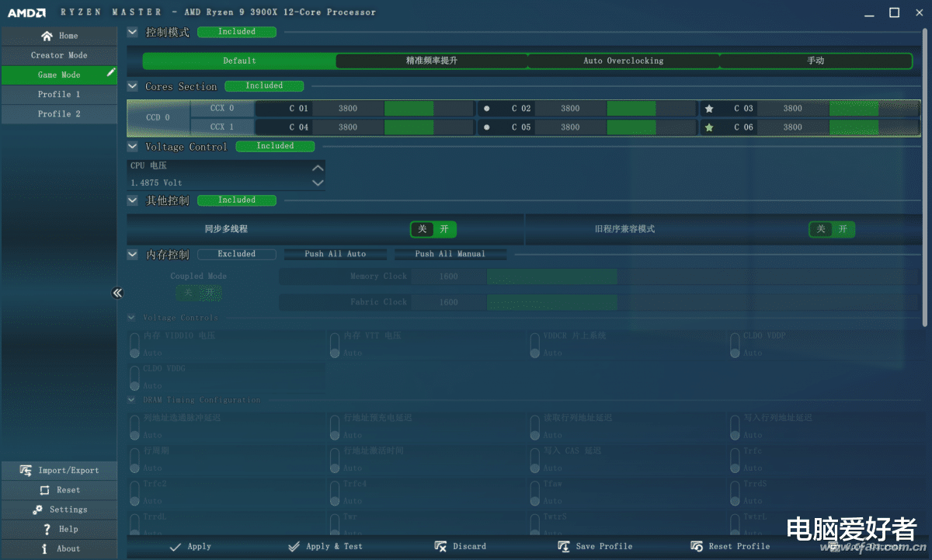Choose 精准频率提升 control mode

431,61
